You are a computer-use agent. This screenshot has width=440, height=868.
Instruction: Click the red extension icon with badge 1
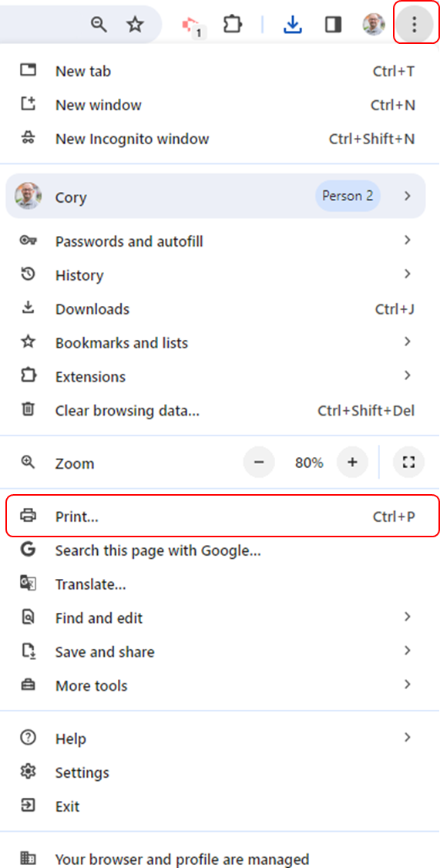tap(192, 25)
